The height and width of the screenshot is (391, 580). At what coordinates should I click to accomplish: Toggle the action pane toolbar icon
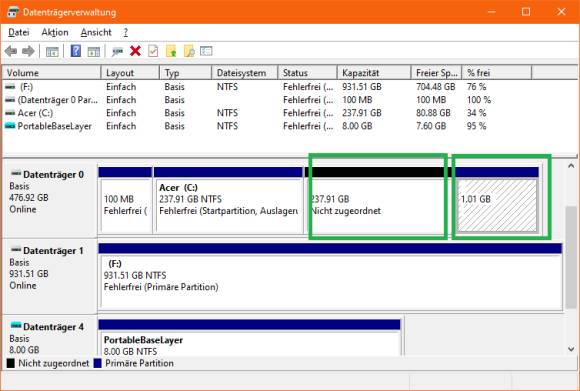pyautogui.click(x=94, y=51)
